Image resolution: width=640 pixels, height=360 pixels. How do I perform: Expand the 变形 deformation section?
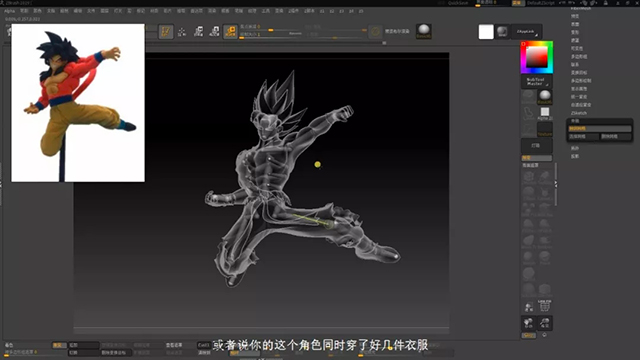click(x=575, y=32)
